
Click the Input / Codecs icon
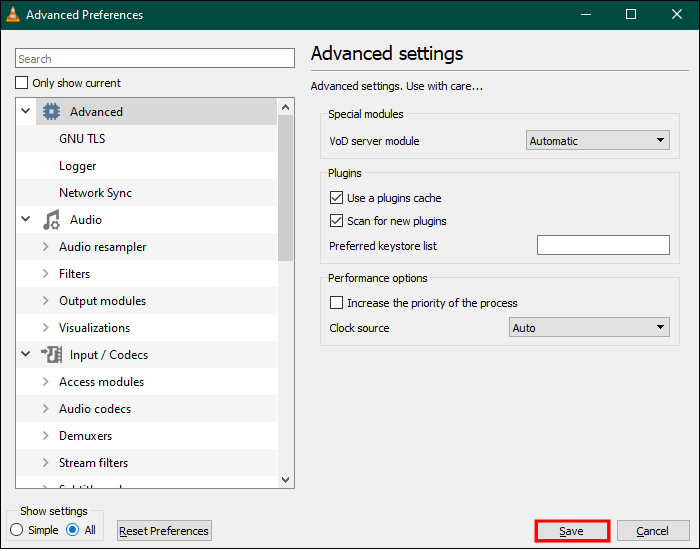(51, 355)
